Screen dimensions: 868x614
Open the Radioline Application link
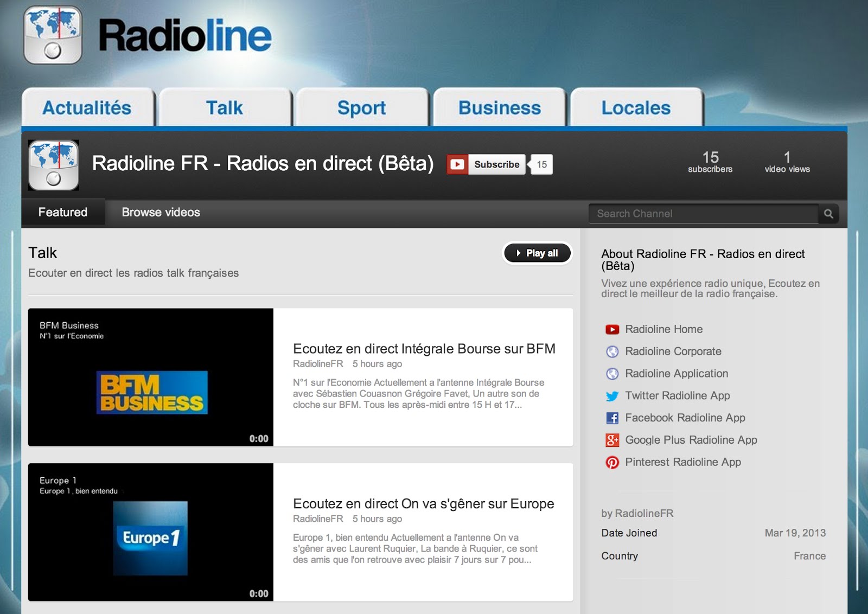tap(676, 374)
